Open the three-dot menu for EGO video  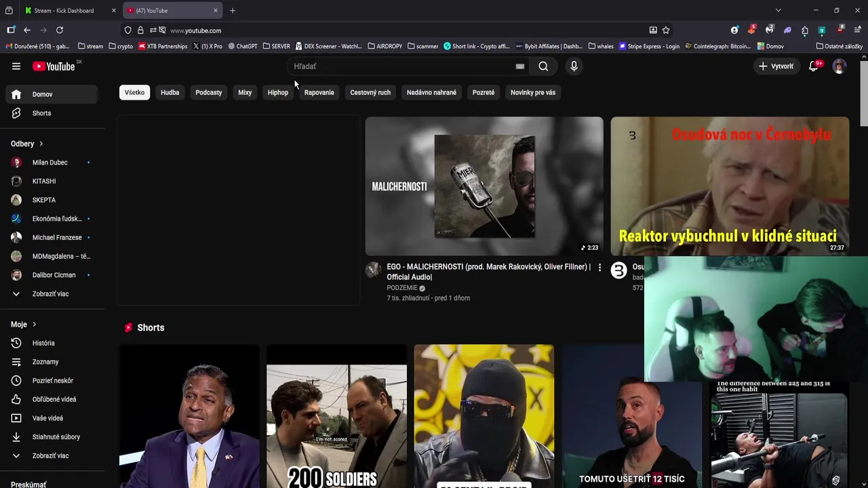599,268
